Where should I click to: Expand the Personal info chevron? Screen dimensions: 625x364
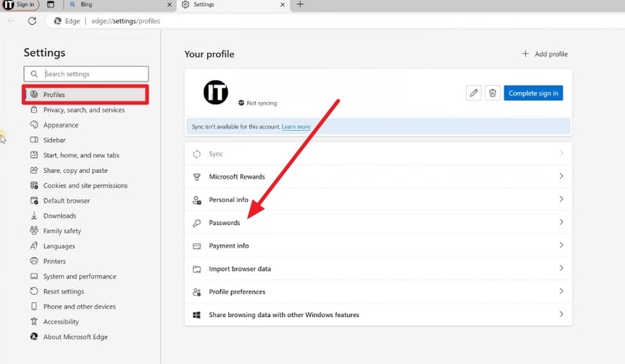pos(561,199)
